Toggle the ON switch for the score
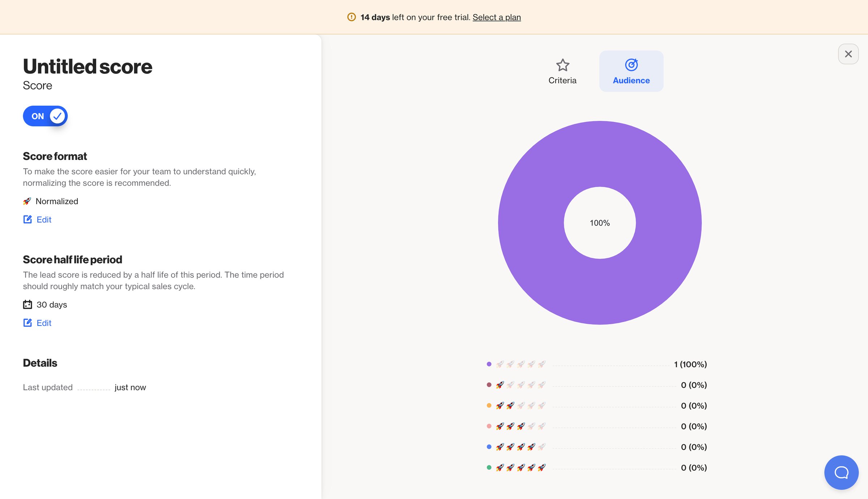This screenshot has width=868, height=499. pyautogui.click(x=45, y=116)
